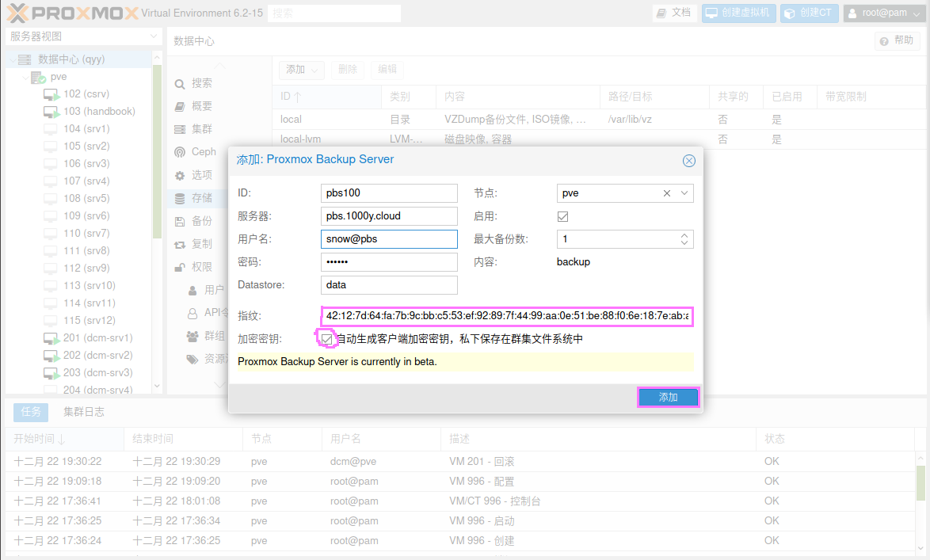Viewport: 930px width, 560px height.
Task: Click the storage database icon
Action: click(x=180, y=199)
